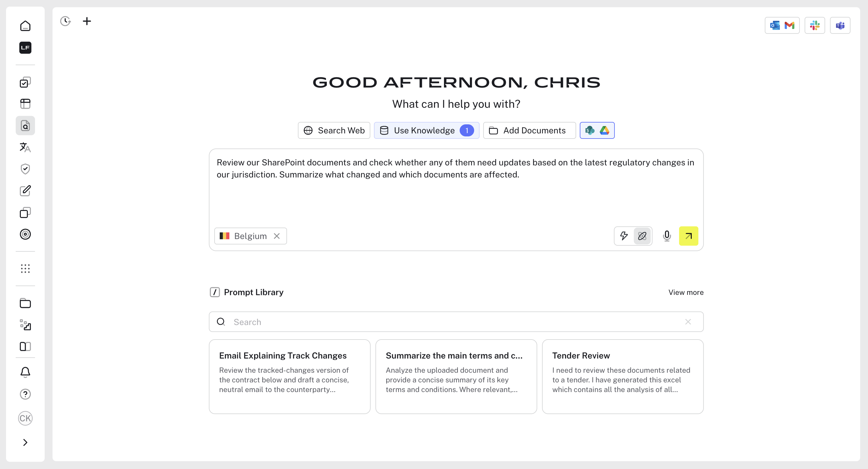Remove the Belgium jurisdiction tag
This screenshot has width=868, height=469.
[x=277, y=236]
